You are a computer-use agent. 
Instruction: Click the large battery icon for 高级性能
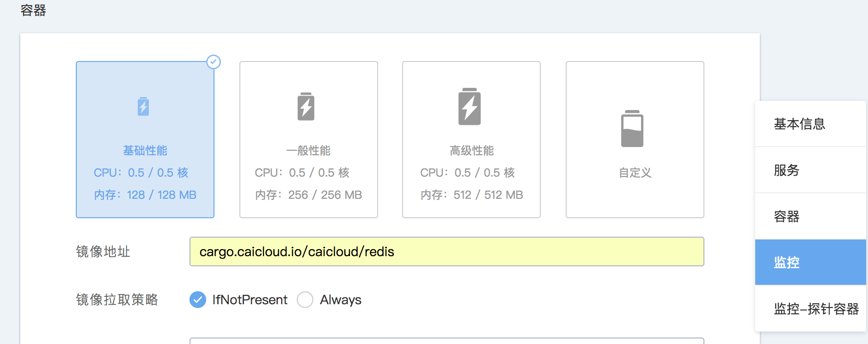click(470, 106)
